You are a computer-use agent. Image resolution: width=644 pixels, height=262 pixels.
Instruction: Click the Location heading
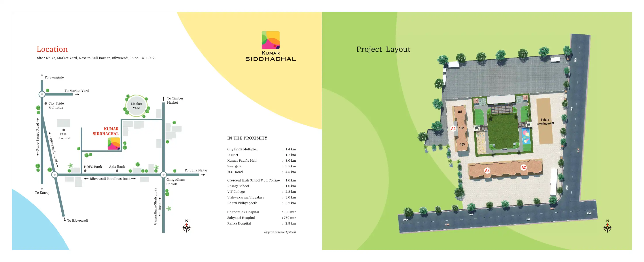(52, 49)
